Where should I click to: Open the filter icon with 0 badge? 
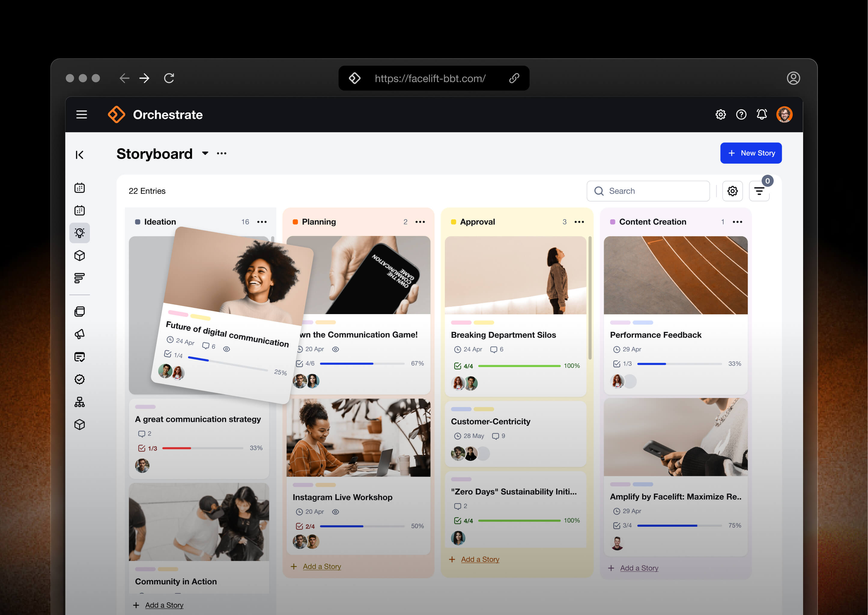click(x=759, y=191)
